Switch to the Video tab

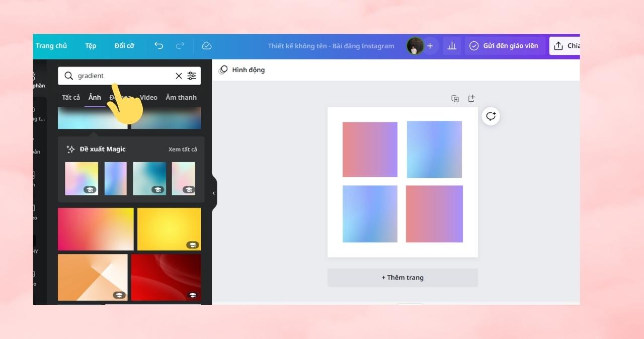click(148, 97)
